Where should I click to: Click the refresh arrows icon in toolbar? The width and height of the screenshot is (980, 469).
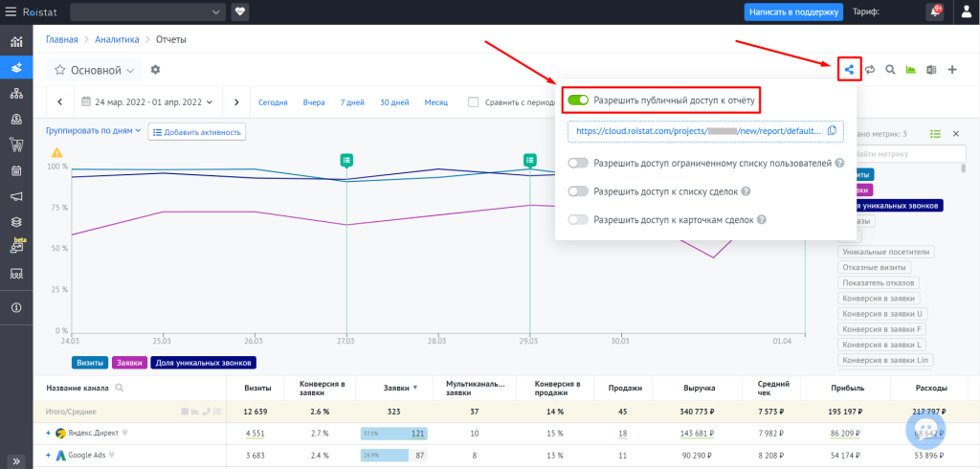coord(870,70)
